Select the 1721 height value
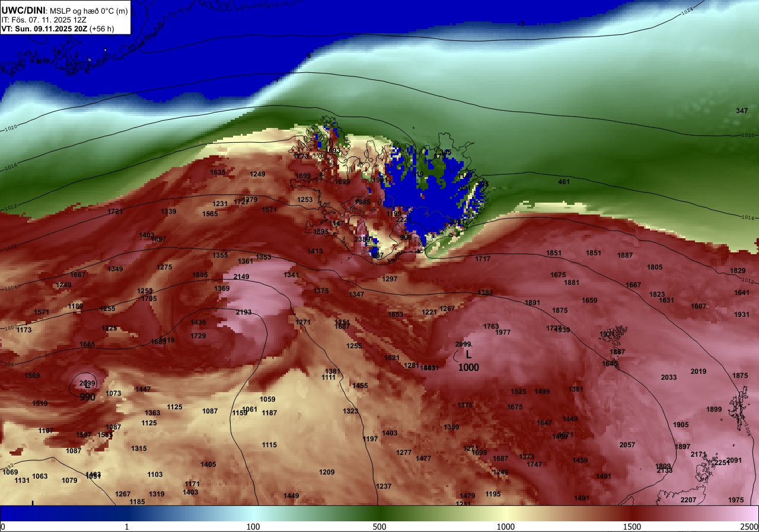759x532 pixels. [115, 211]
